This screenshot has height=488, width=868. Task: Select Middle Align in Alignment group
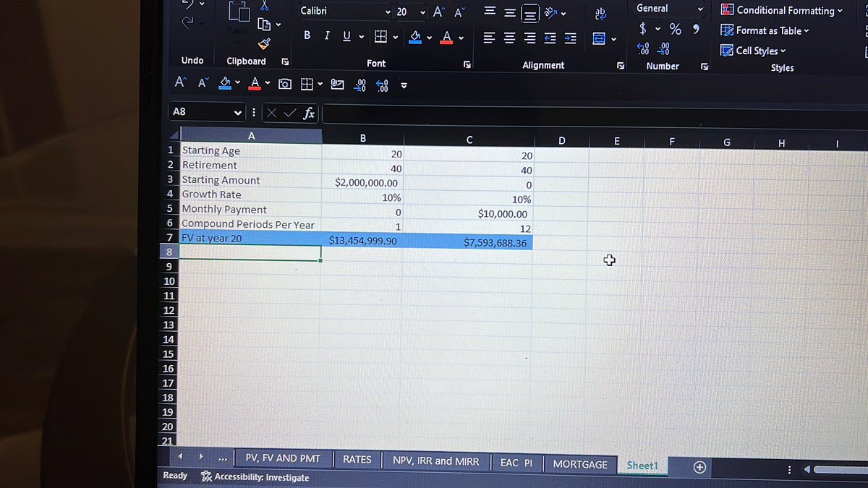(x=510, y=12)
